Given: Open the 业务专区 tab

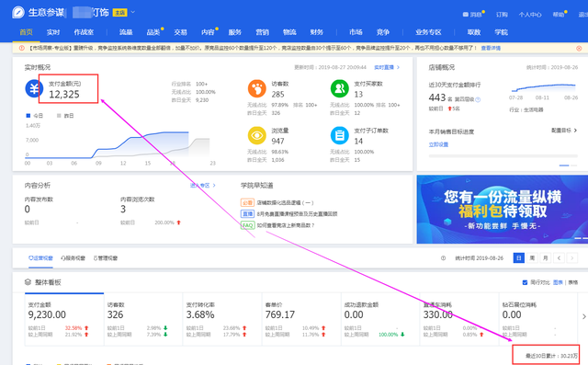Looking at the screenshot, I should pyautogui.click(x=428, y=32).
